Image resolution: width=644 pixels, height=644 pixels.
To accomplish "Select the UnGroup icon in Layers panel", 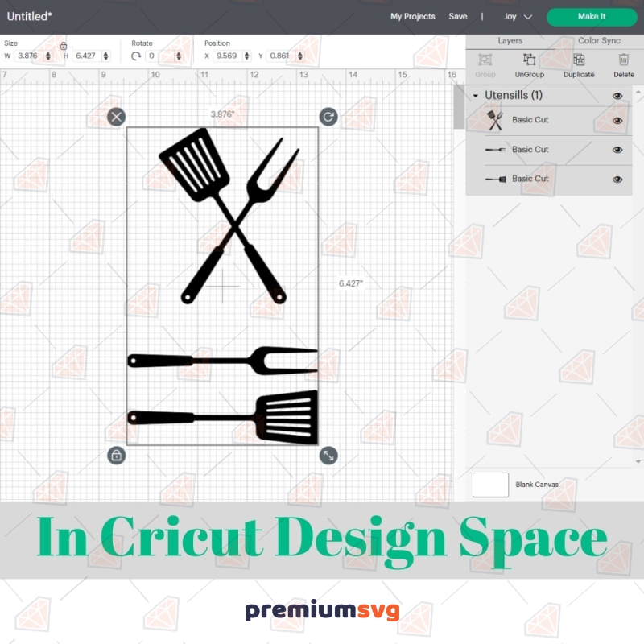I will pos(529,60).
